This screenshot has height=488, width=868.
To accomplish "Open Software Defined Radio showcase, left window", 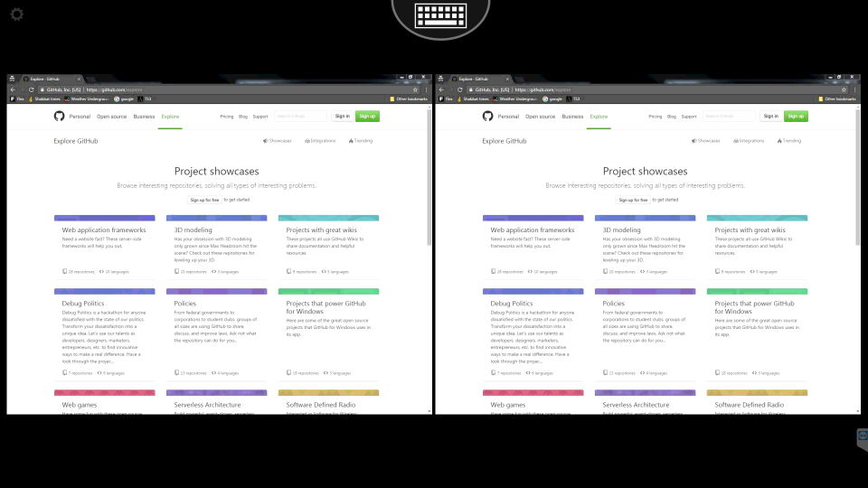I will tap(320, 405).
